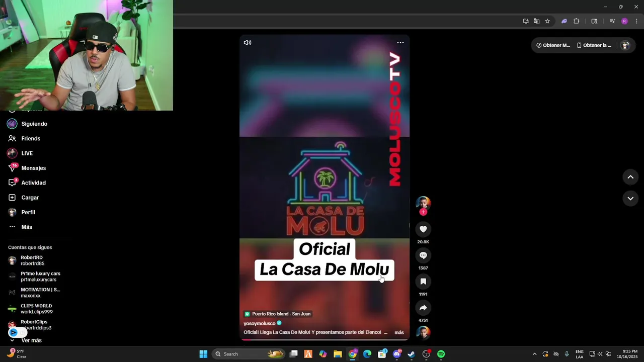Open Steam from the taskbar
The image size is (644, 362).
point(411,354)
